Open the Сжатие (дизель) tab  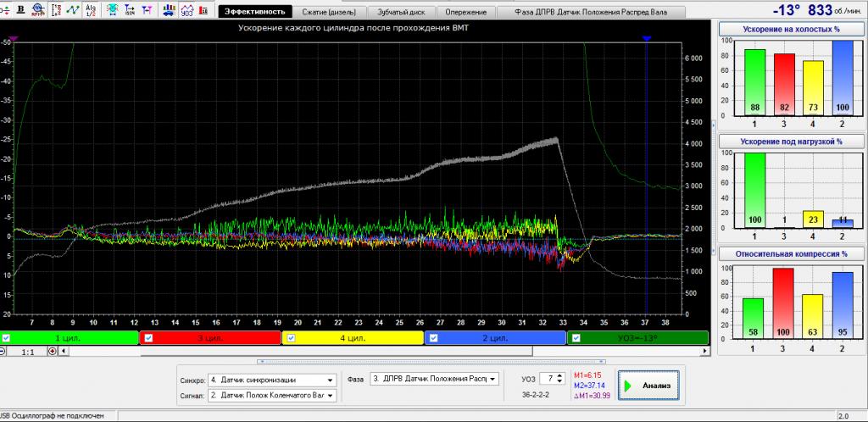[x=329, y=12]
